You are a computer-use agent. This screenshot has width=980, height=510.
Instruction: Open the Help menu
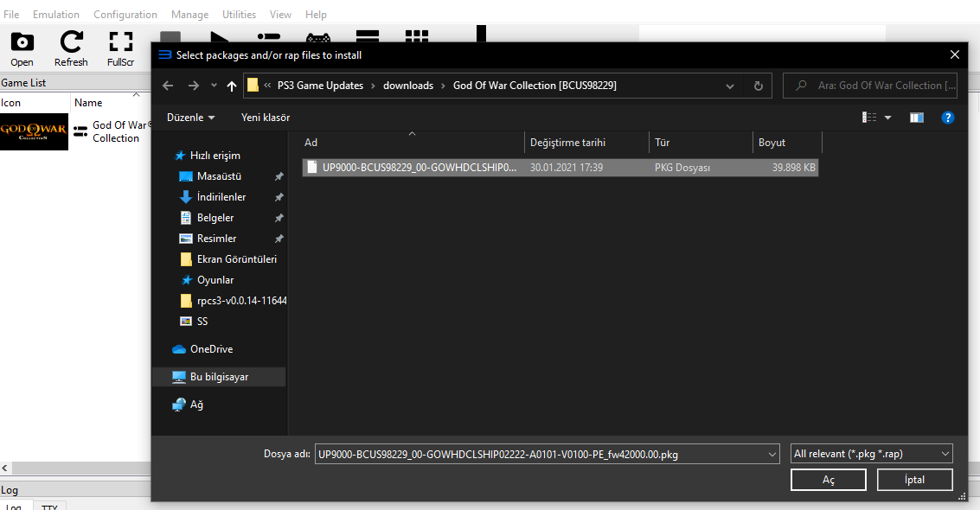click(316, 15)
